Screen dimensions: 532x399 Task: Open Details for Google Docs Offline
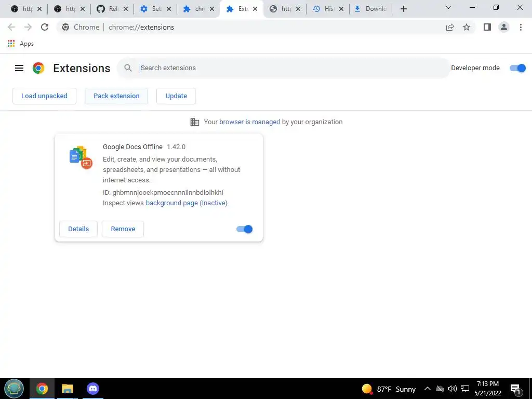tap(78, 229)
